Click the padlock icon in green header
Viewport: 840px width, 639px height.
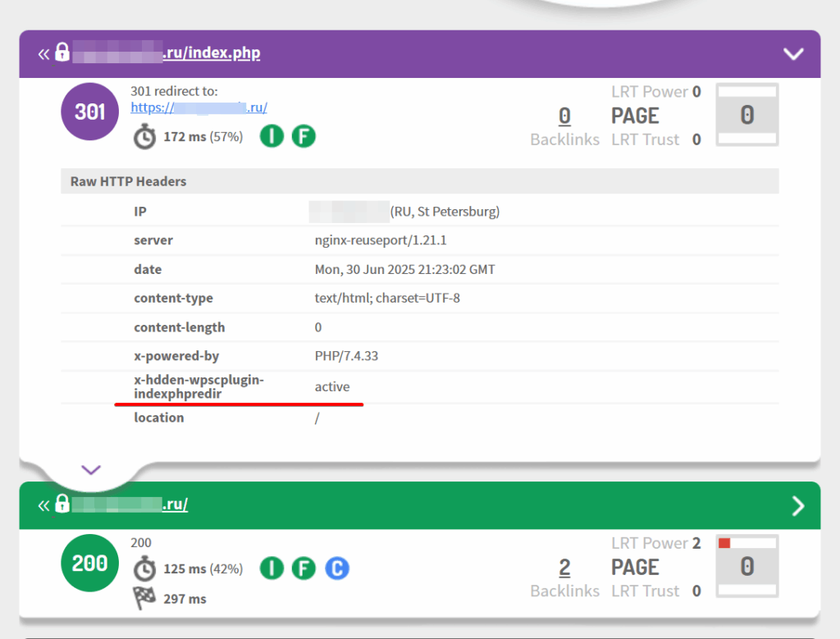click(x=62, y=504)
